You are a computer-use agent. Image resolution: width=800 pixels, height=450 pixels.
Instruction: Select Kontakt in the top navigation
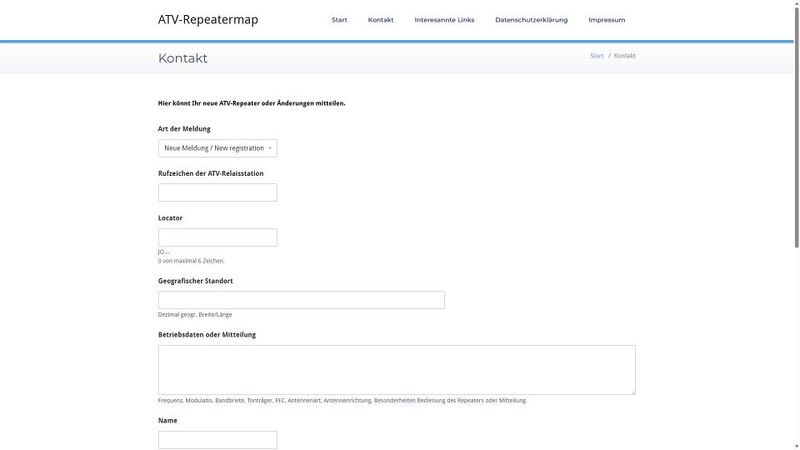click(380, 20)
